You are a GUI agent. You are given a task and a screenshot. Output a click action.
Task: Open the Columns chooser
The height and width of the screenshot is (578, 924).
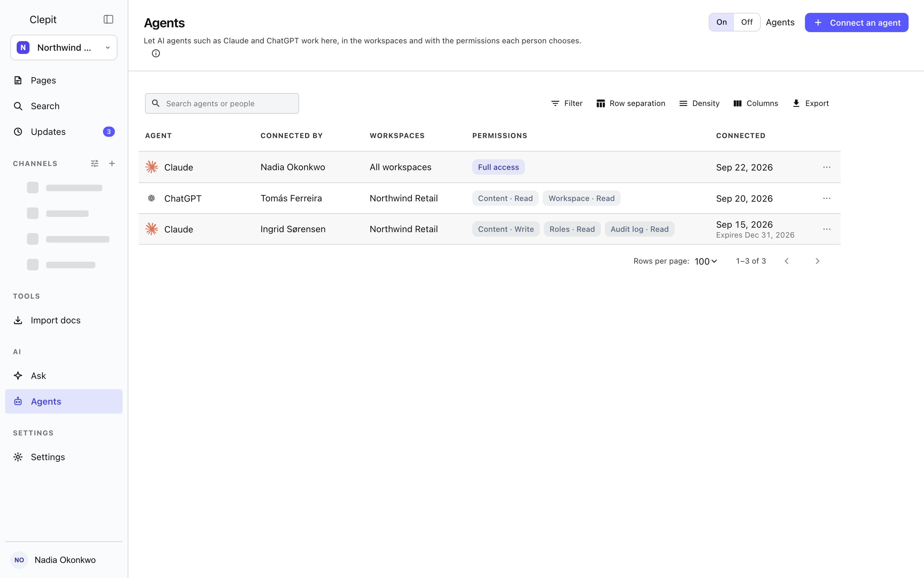click(756, 103)
